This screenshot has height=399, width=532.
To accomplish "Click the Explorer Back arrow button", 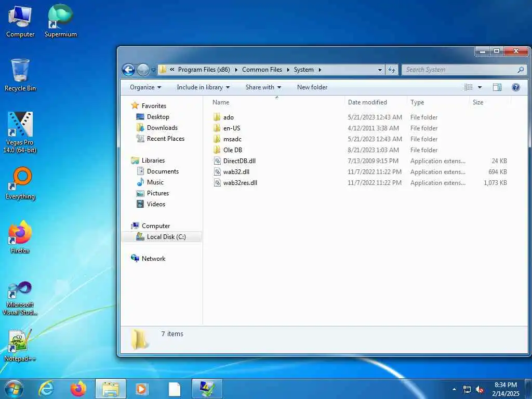I will point(129,70).
